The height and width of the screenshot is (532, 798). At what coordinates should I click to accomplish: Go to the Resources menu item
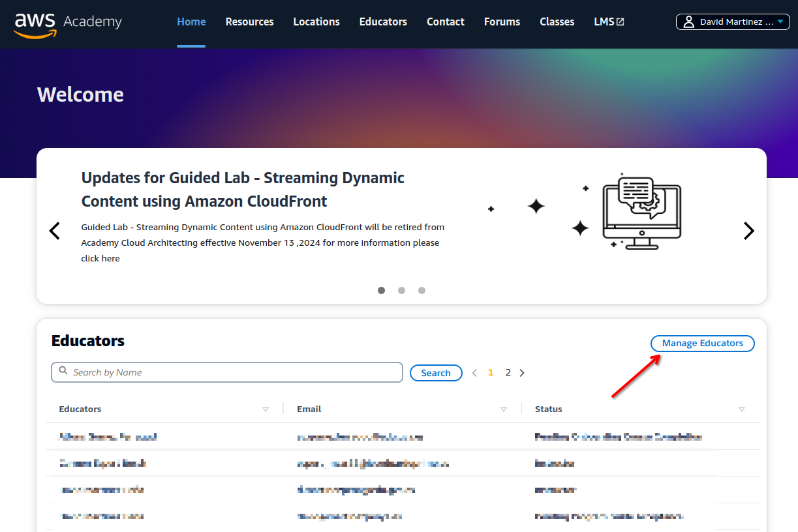[249, 22]
